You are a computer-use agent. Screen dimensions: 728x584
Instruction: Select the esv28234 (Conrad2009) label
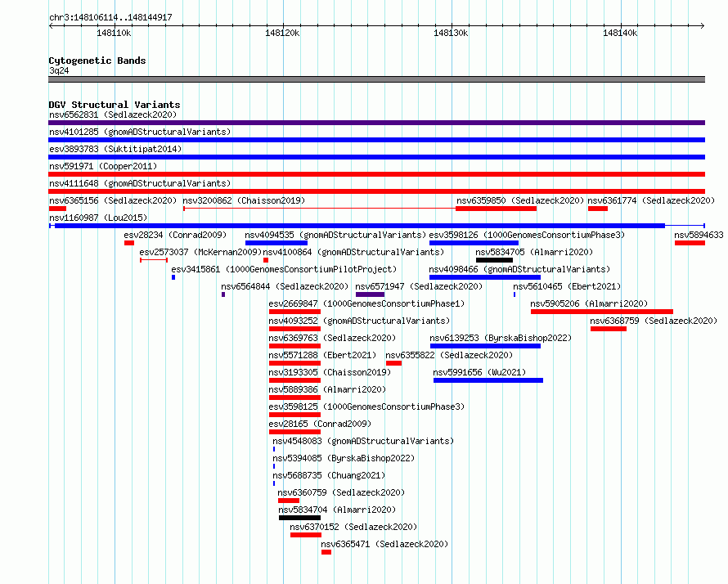pos(175,235)
